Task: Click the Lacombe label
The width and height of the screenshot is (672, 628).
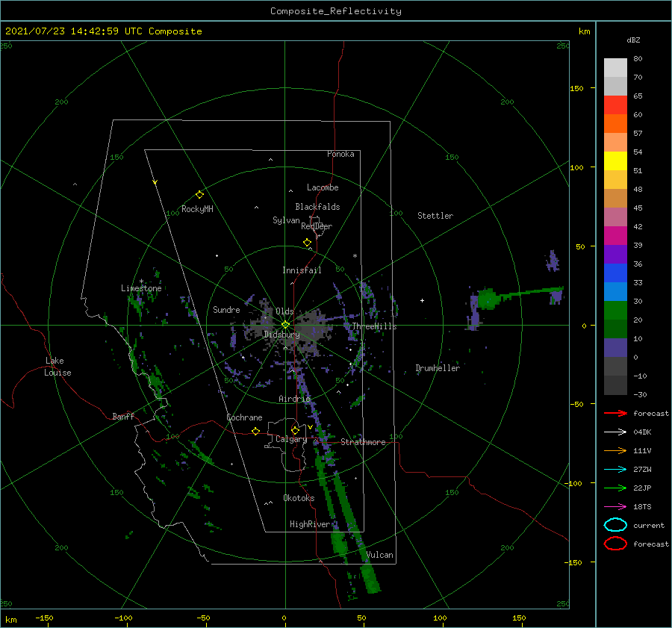Action: click(x=323, y=187)
